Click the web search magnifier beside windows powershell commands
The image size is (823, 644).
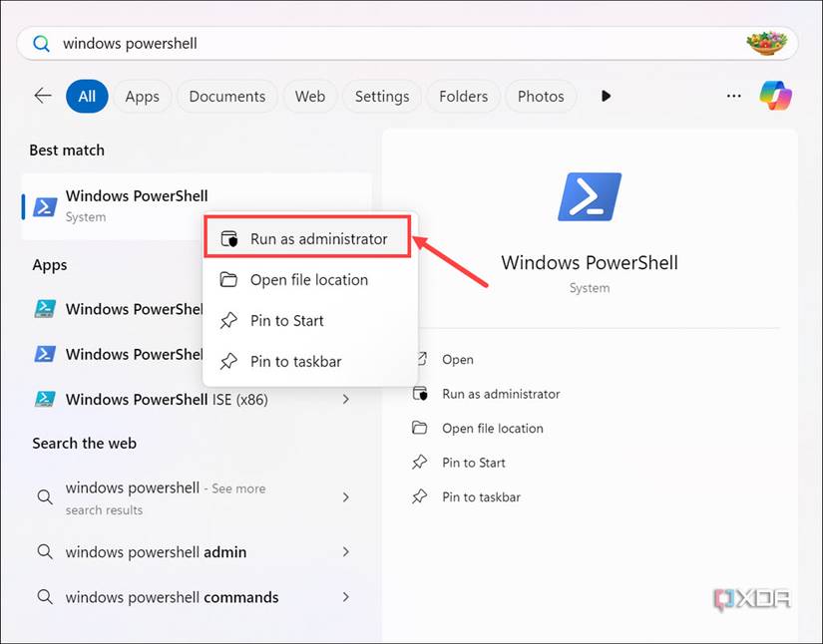tap(45, 596)
